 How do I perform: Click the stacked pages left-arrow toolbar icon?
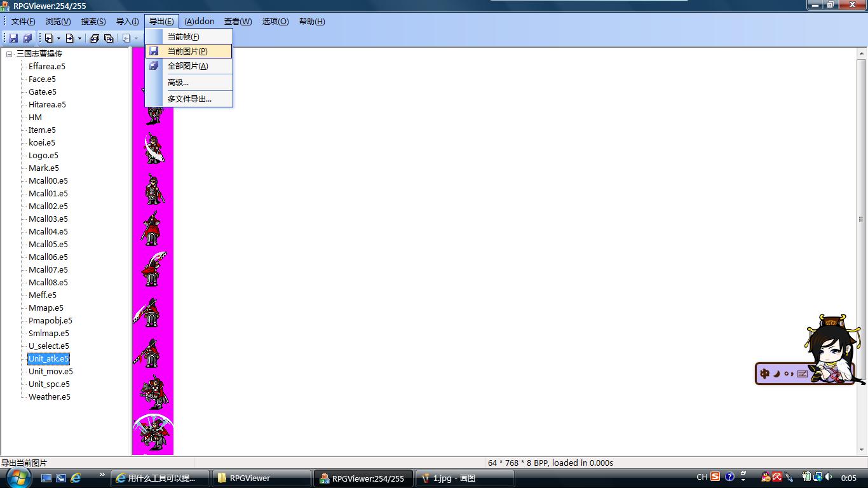(94, 38)
